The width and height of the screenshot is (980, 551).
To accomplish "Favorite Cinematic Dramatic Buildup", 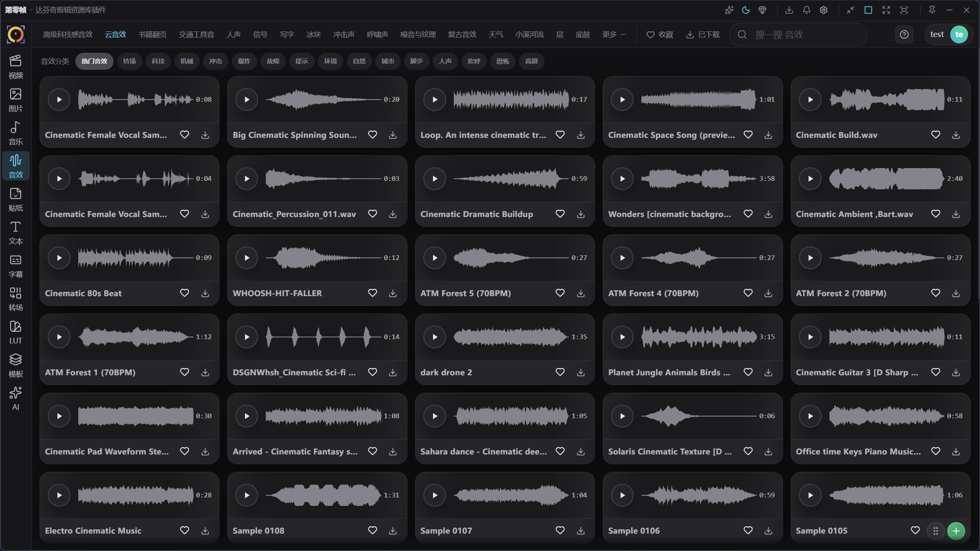I will coord(560,214).
